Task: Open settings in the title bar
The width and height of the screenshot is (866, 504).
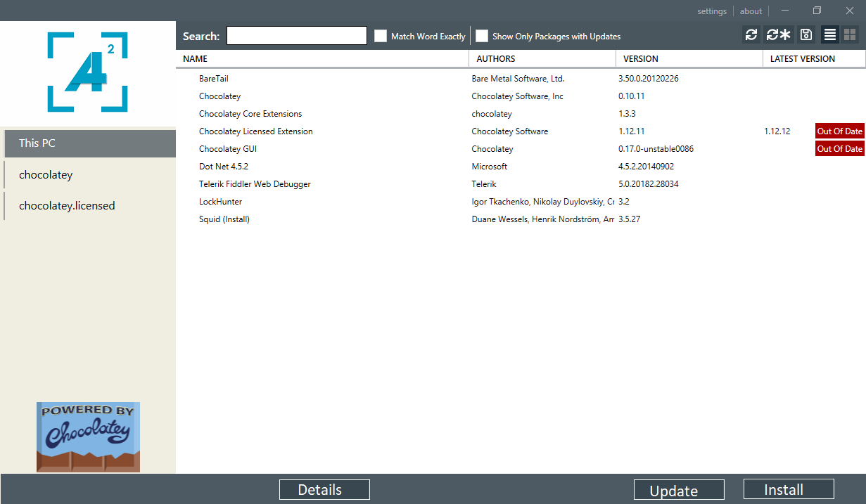Action: [x=712, y=11]
